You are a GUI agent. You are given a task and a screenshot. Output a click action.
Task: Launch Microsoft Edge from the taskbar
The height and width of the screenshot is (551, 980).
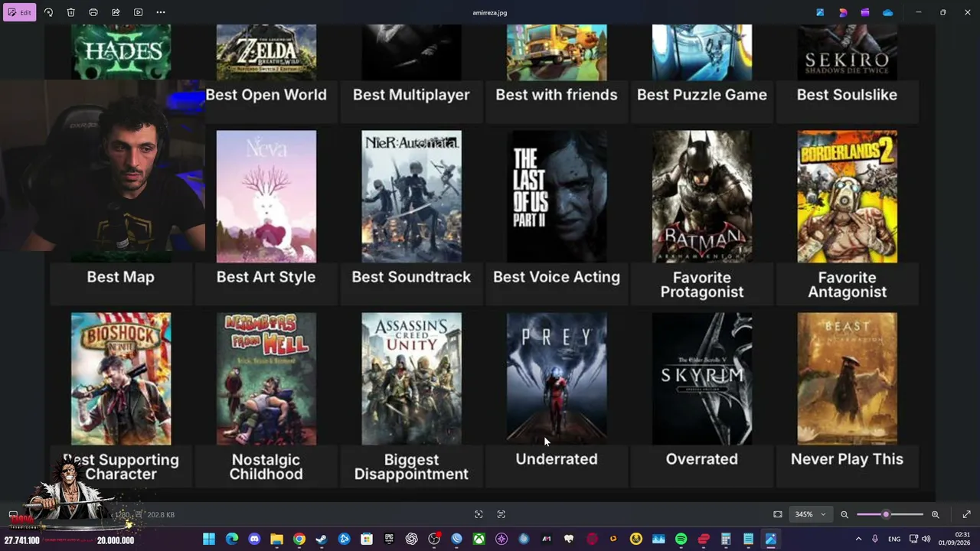232,539
